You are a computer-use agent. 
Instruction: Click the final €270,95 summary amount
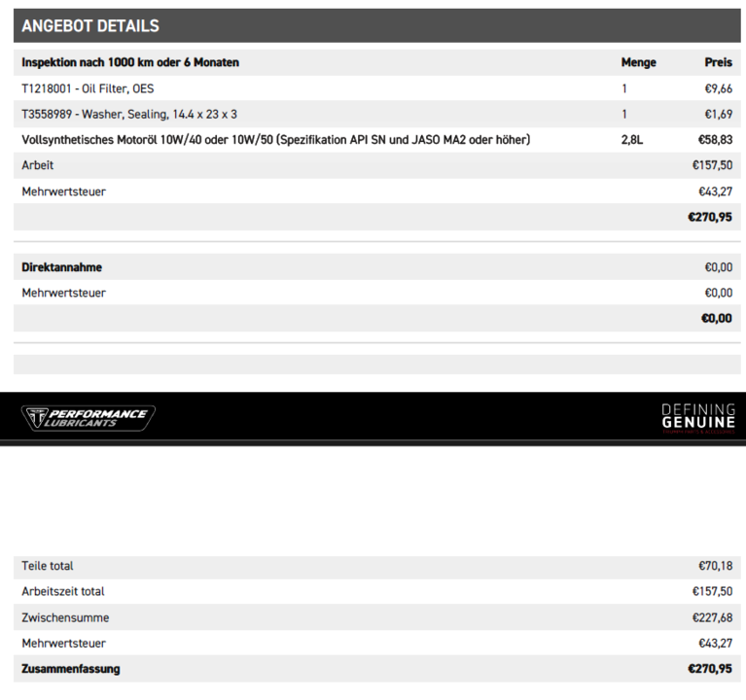(710, 669)
